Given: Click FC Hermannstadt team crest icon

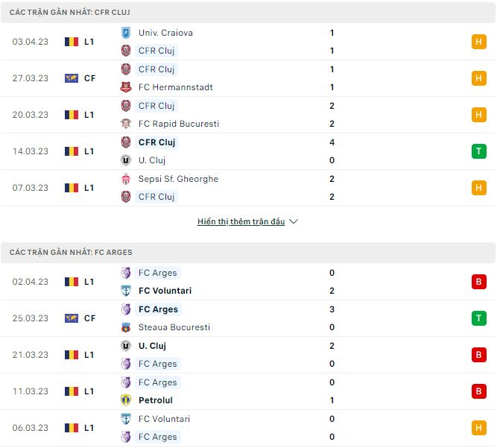Looking at the screenshot, I should [x=125, y=87].
